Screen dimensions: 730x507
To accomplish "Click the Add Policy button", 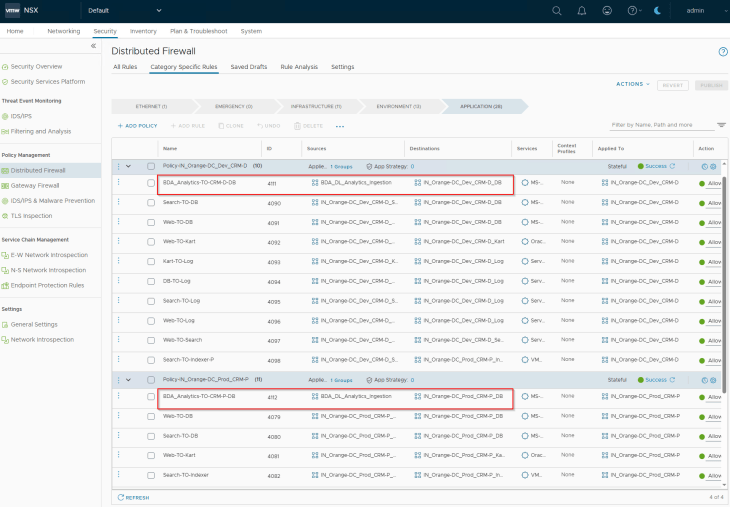I will tap(137, 126).
